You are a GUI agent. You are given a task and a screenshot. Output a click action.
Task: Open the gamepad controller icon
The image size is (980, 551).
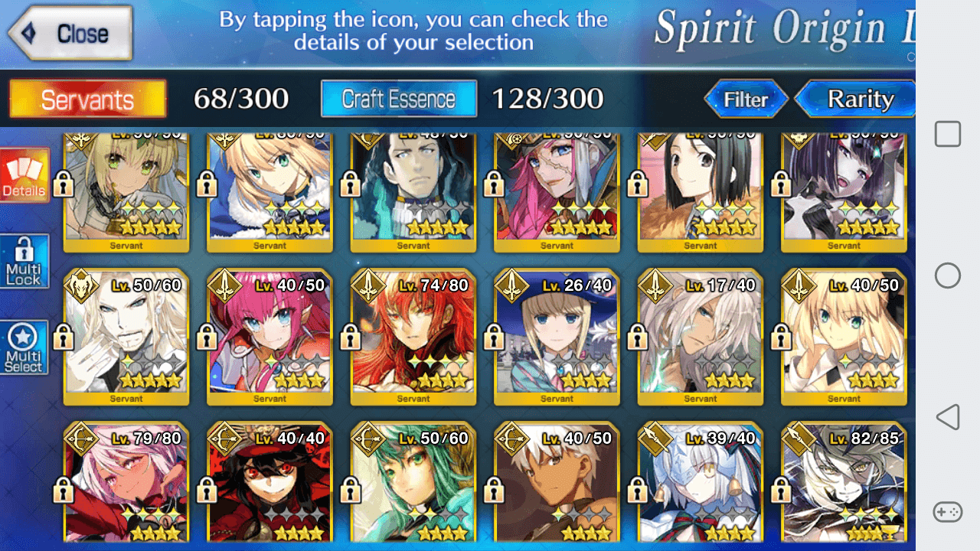[x=948, y=511]
